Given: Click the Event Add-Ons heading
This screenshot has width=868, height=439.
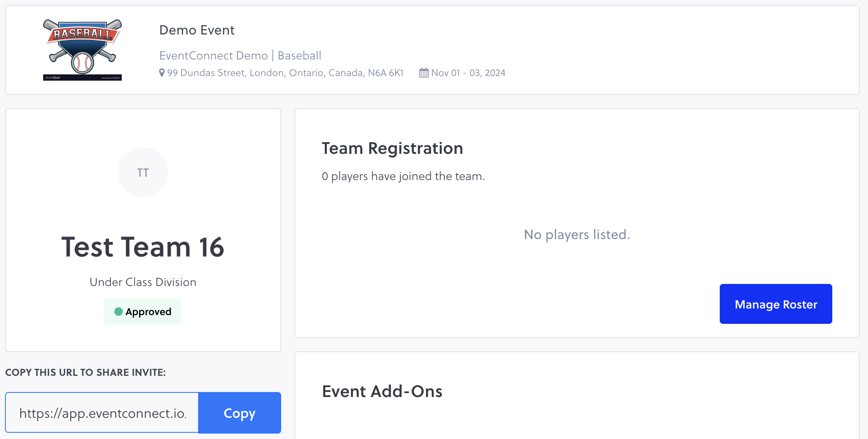Looking at the screenshot, I should coord(382,391).
